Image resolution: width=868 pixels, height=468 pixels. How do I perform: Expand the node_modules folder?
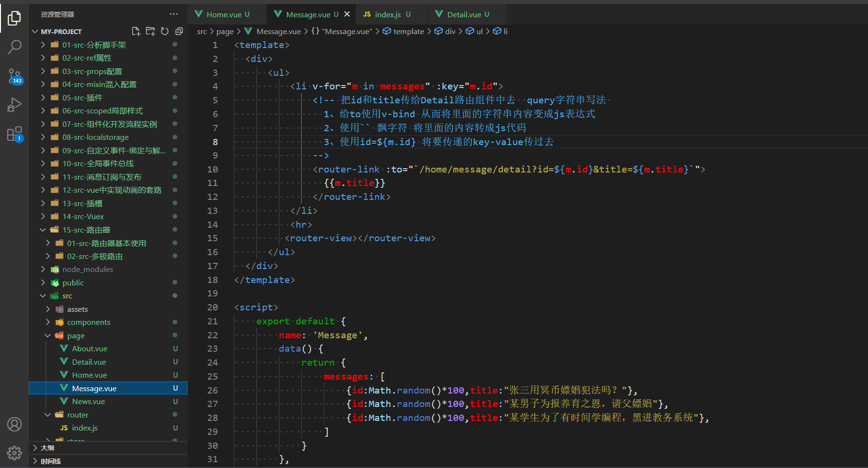108,269
